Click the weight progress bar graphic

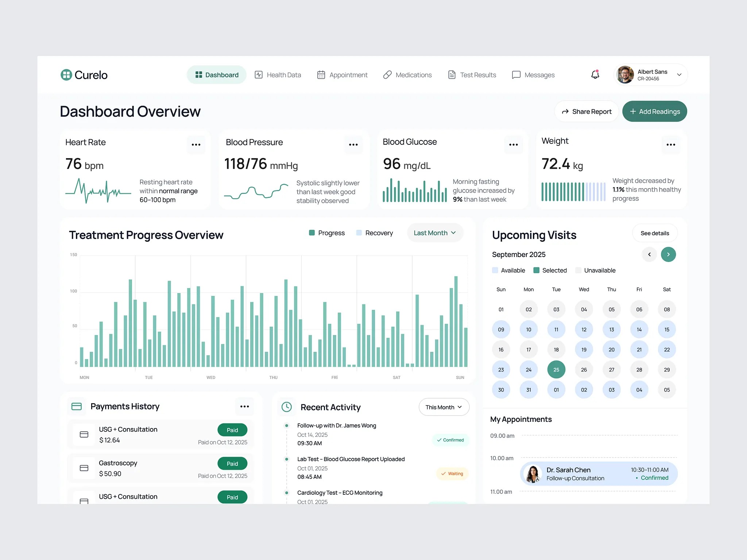coord(573,192)
